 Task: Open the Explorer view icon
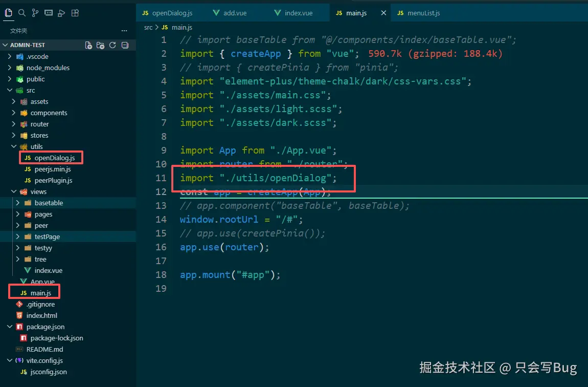[8, 13]
